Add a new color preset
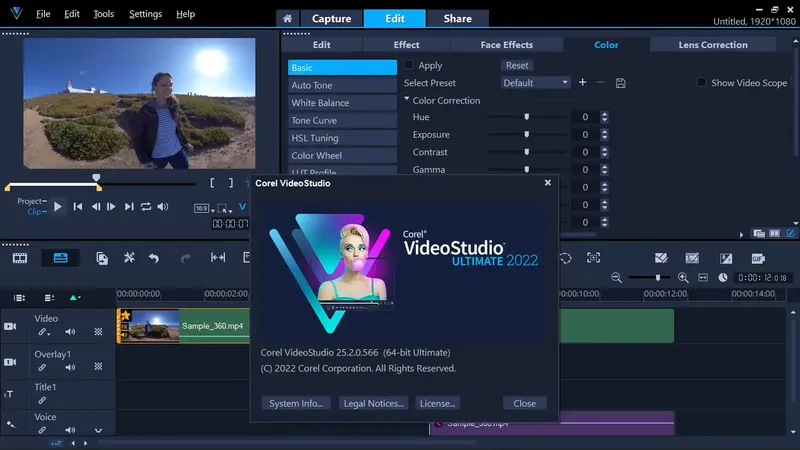The image size is (800, 450). 582,82
